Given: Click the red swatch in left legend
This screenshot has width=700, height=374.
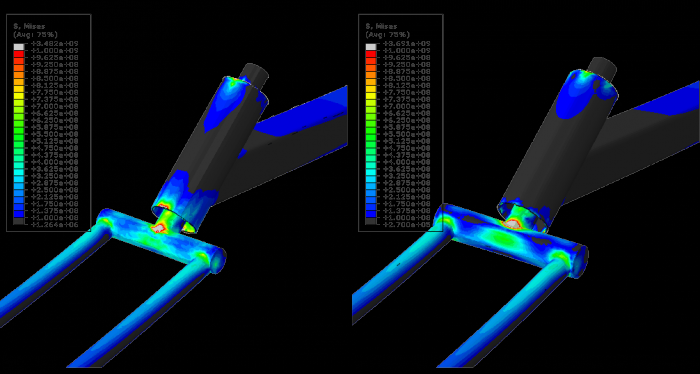Looking at the screenshot, I should [19, 54].
